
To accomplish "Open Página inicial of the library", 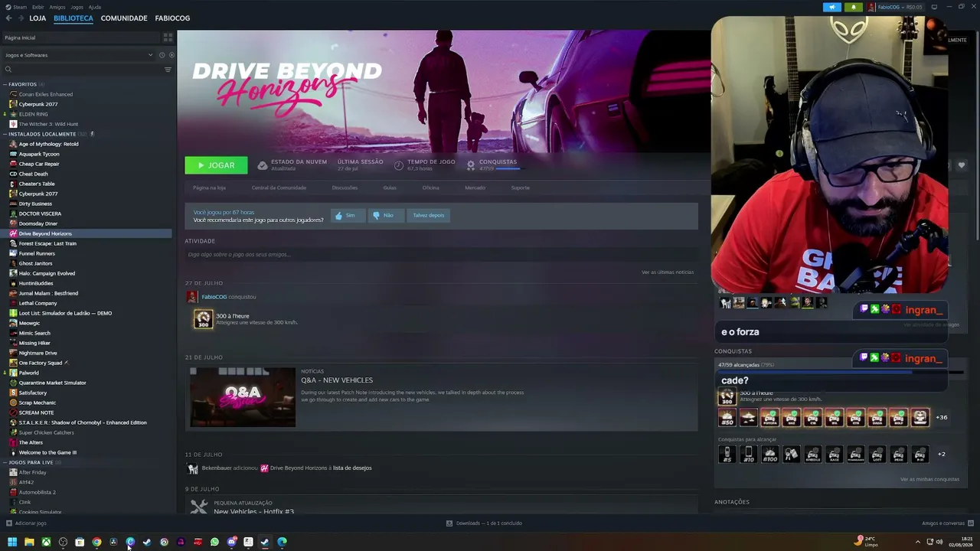I will (x=81, y=37).
